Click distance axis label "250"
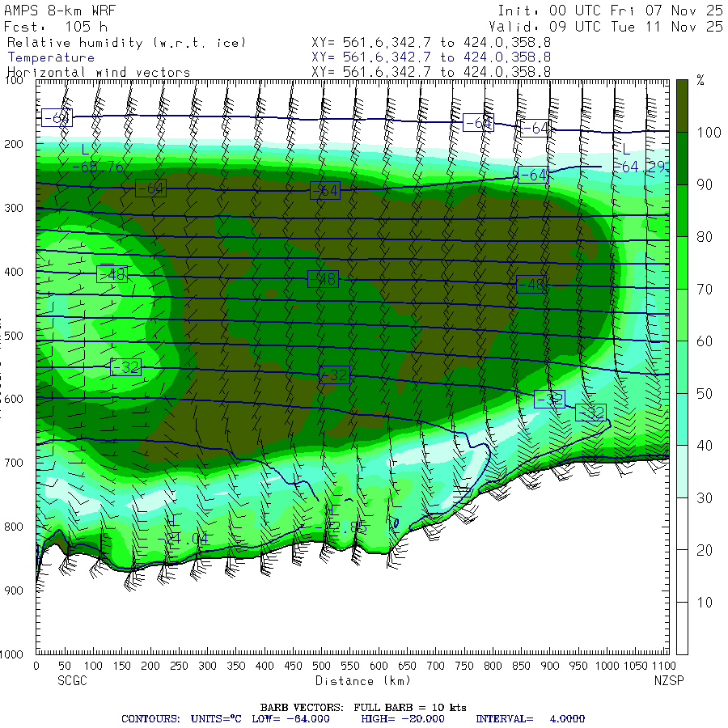728x728 pixels. coord(179,666)
